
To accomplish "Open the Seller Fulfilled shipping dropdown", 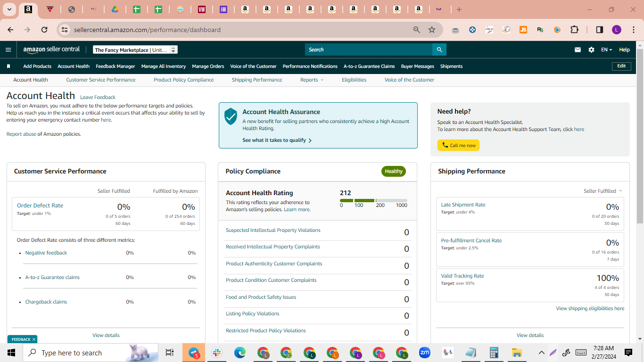I will coord(603,191).
